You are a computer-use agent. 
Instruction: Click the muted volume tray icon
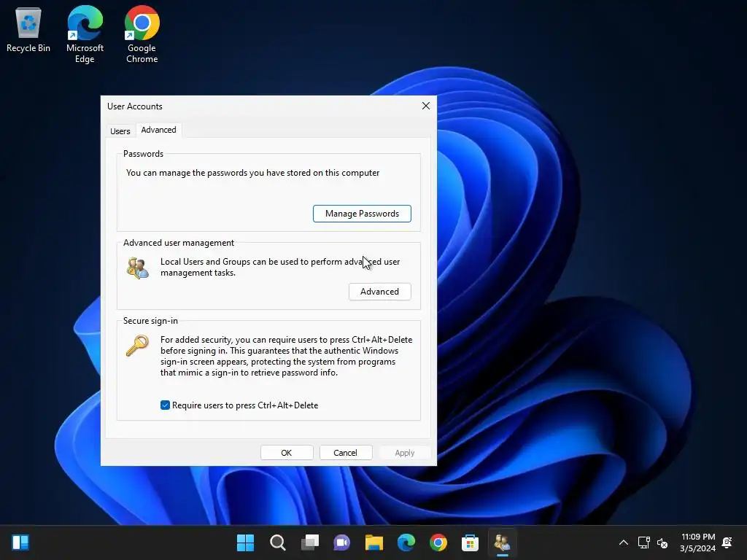click(x=662, y=542)
